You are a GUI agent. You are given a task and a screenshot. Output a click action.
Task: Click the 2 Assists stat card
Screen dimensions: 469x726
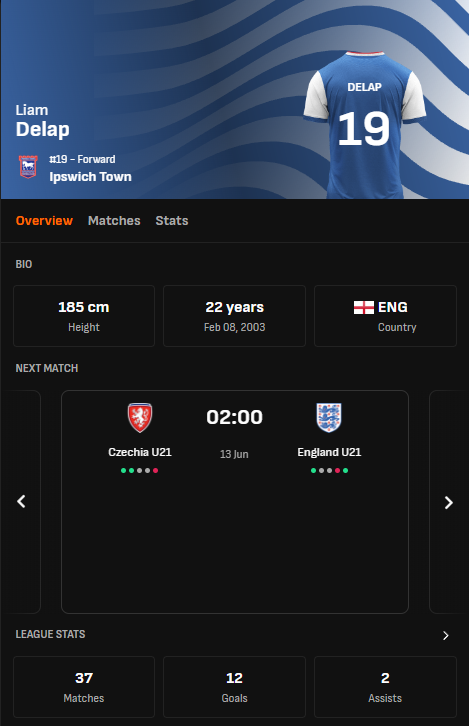click(385, 687)
